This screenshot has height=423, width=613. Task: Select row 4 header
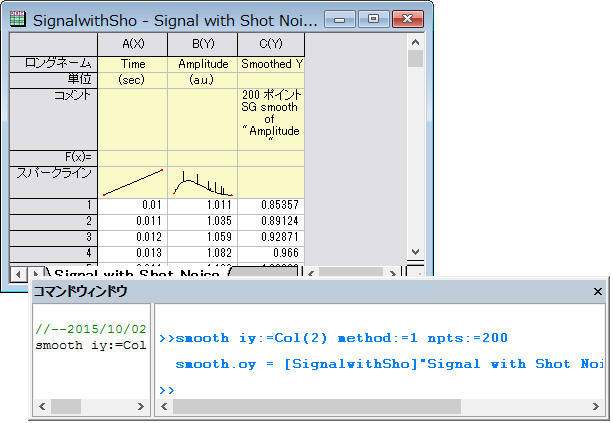(x=54, y=254)
